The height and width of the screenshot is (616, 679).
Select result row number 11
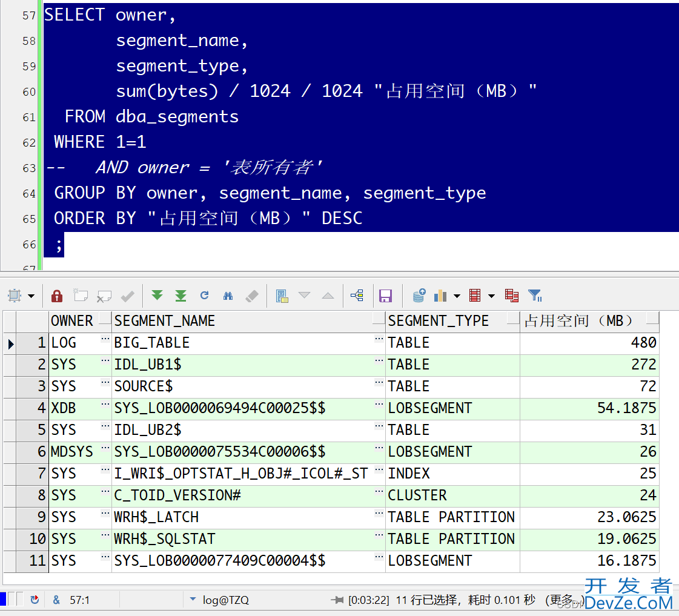pyautogui.click(x=33, y=561)
